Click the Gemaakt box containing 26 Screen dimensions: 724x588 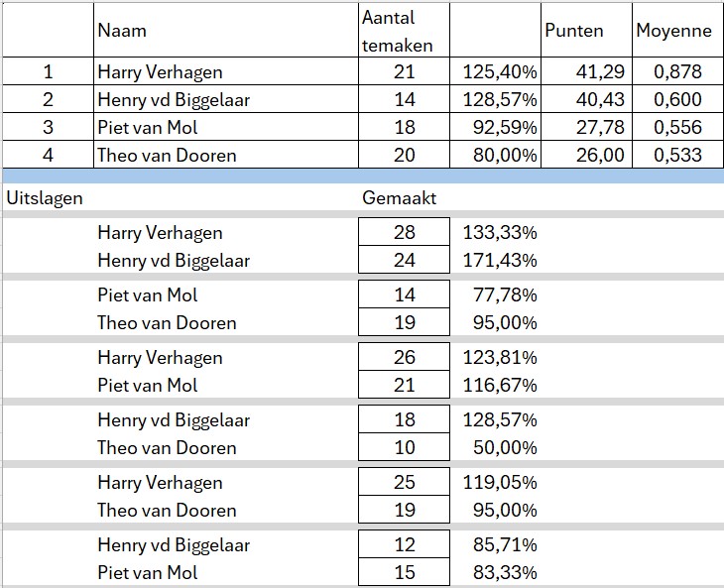tap(404, 357)
